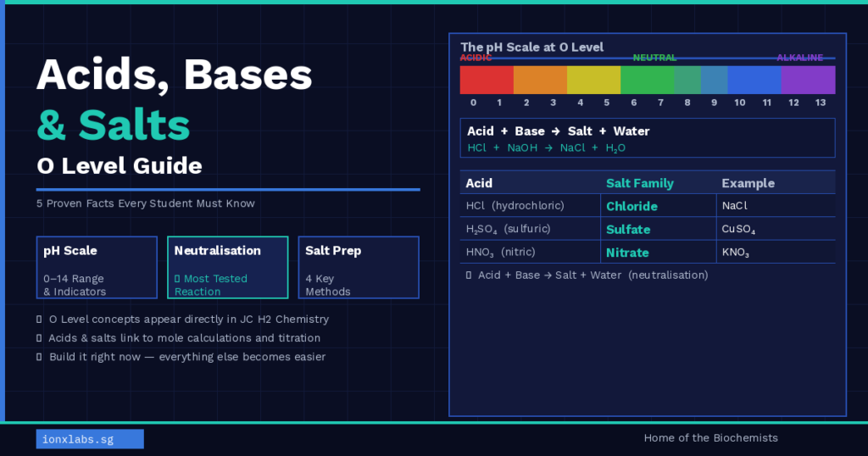The height and width of the screenshot is (456, 868).
Task: Click '0–14 Range & Indicators' text
Action: tap(75, 285)
